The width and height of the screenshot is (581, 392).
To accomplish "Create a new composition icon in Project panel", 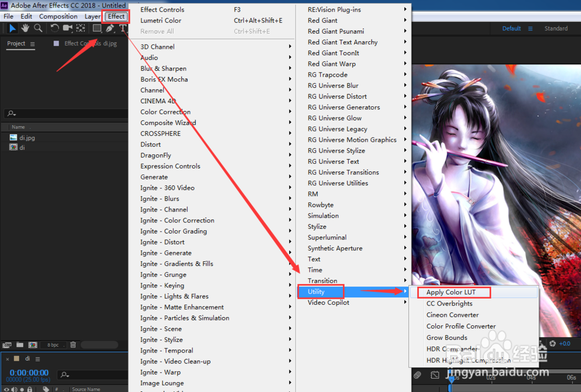I will coord(33,345).
